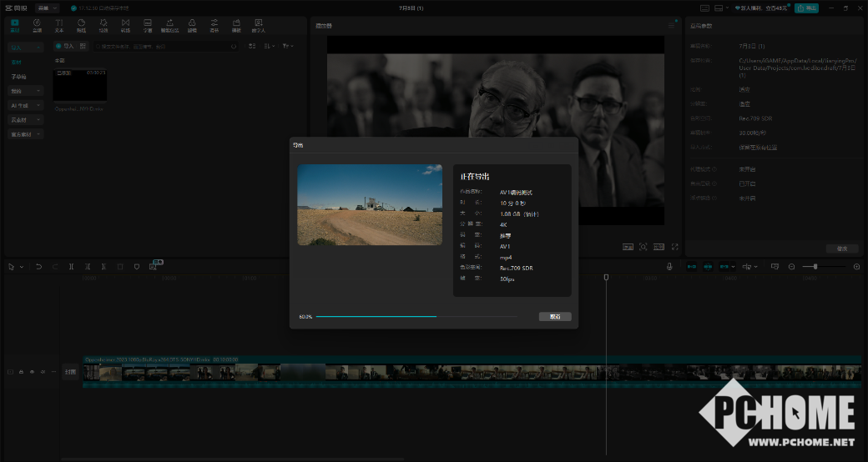Open the media filter dropdown
Screen dimensions: 868x462
(288, 46)
